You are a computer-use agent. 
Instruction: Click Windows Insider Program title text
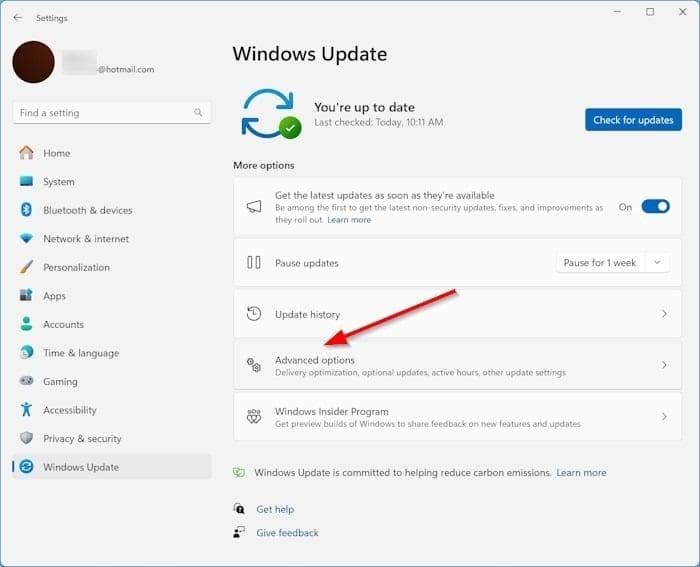tap(332, 411)
